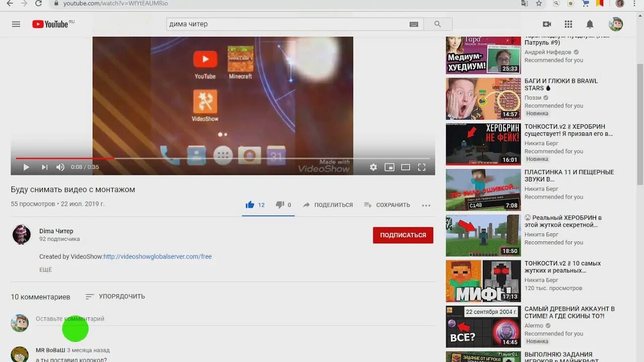Reload the page in the browser
Image resolution: width=644 pixels, height=362 pixels.
coord(38,3)
